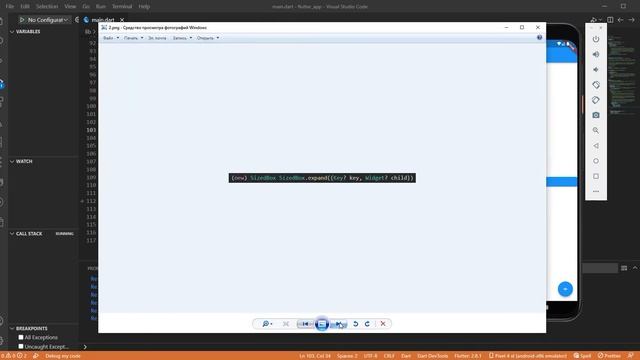Image resolution: width=640 pixels, height=360 pixels.
Task: Collapse the VARIABLES section in VS Code
Action: [x=28, y=31]
